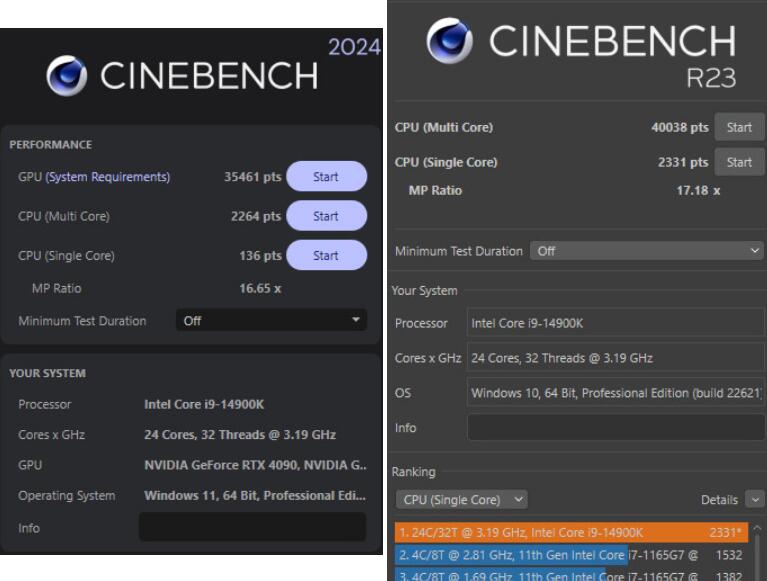Click the Processor field in R23

(x=615, y=323)
